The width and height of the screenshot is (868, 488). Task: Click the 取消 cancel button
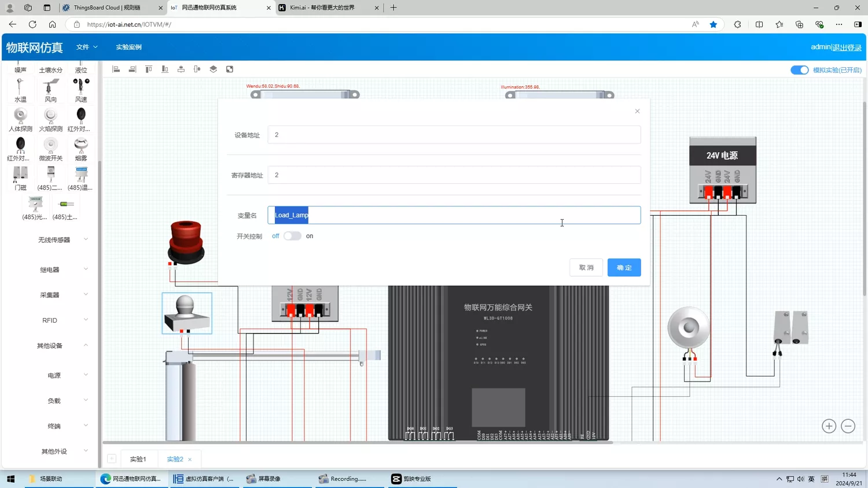586,268
